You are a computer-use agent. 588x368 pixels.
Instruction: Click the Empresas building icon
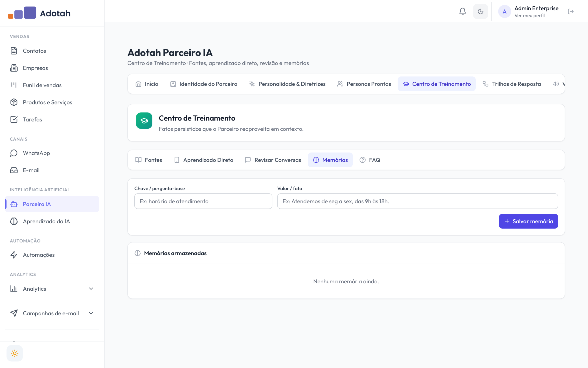coord(14,68)
